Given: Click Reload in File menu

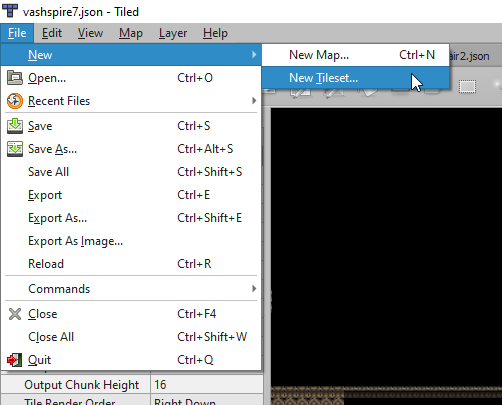Looking at the screenshot, I should click(131, 264).
